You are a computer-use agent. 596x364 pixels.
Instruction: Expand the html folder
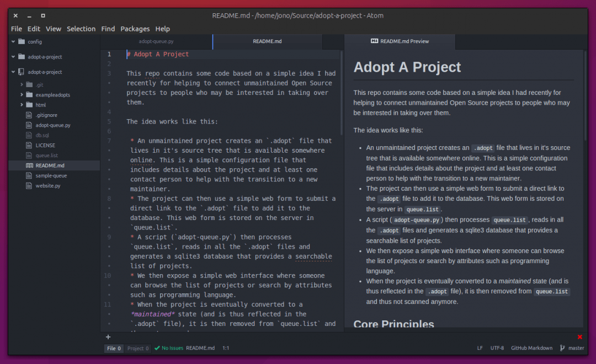(22, 105)
